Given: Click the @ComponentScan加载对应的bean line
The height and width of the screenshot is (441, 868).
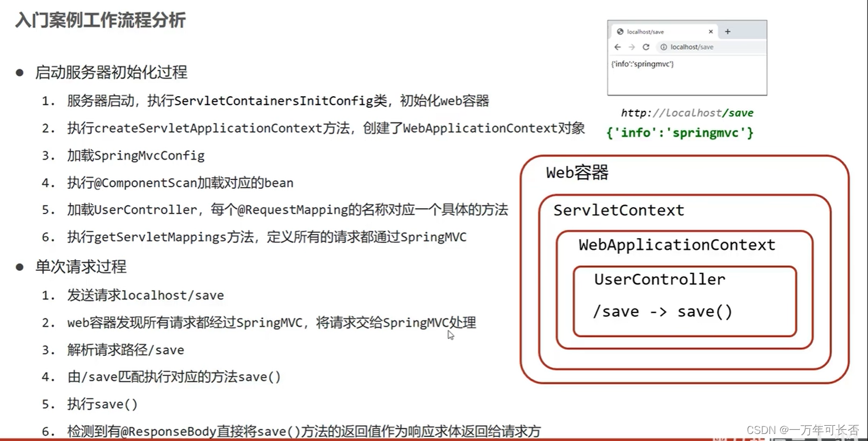Looking at the screenshot, I should pos(180,183).
